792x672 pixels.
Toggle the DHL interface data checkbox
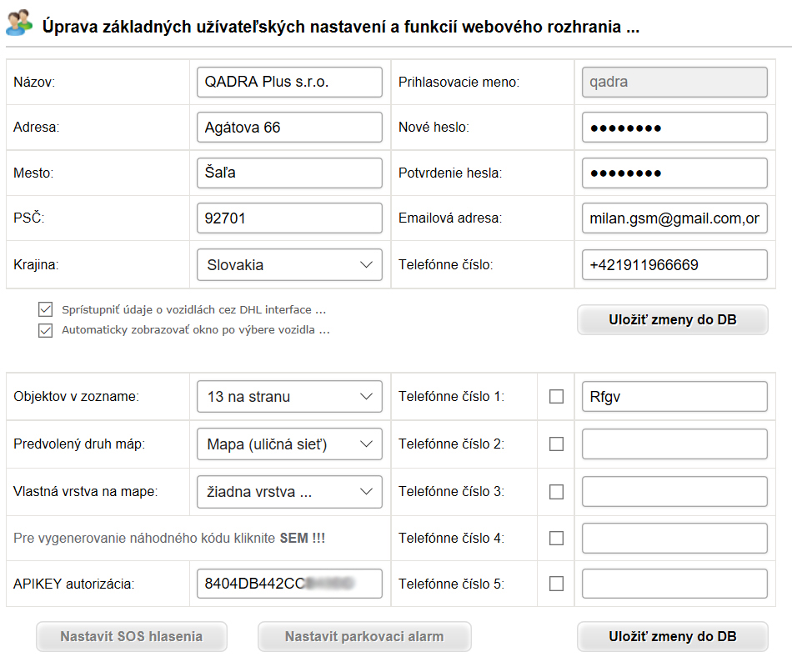[x=46, y=309]
